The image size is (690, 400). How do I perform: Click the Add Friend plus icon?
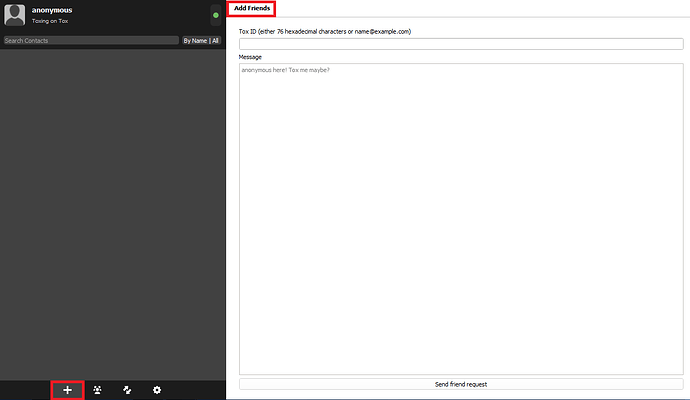pyautogui.click(x=67, y=389)
